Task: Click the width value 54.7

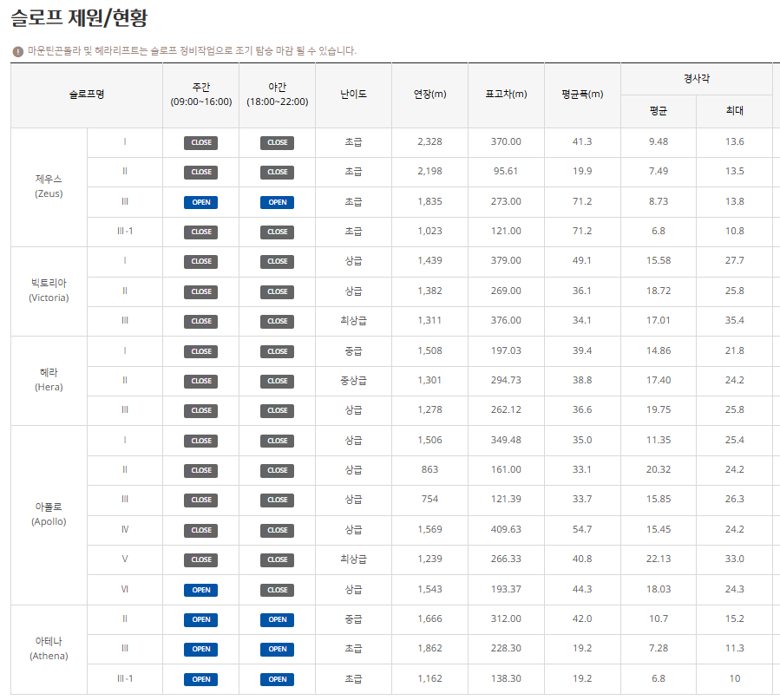Action: 582,530
